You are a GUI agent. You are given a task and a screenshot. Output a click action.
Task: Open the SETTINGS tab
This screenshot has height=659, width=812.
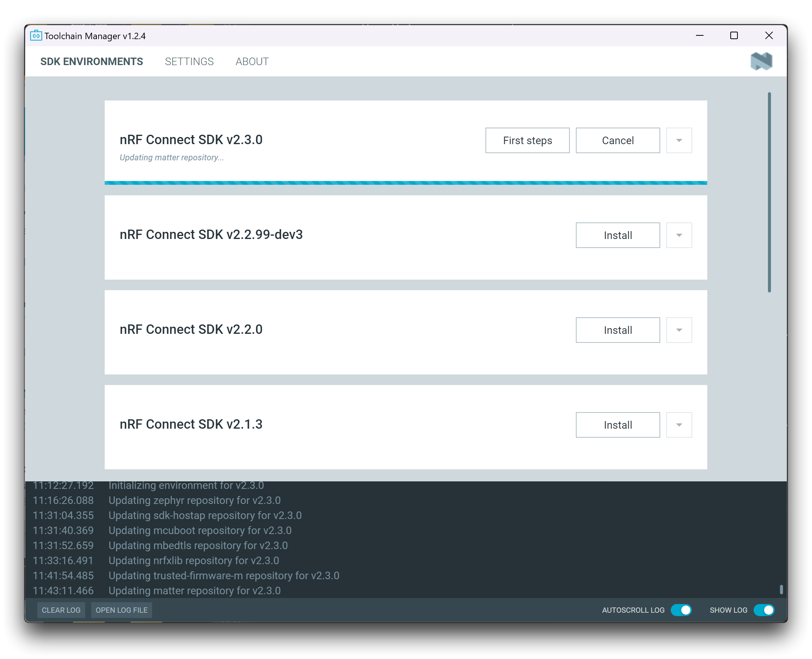click(189, 61)
